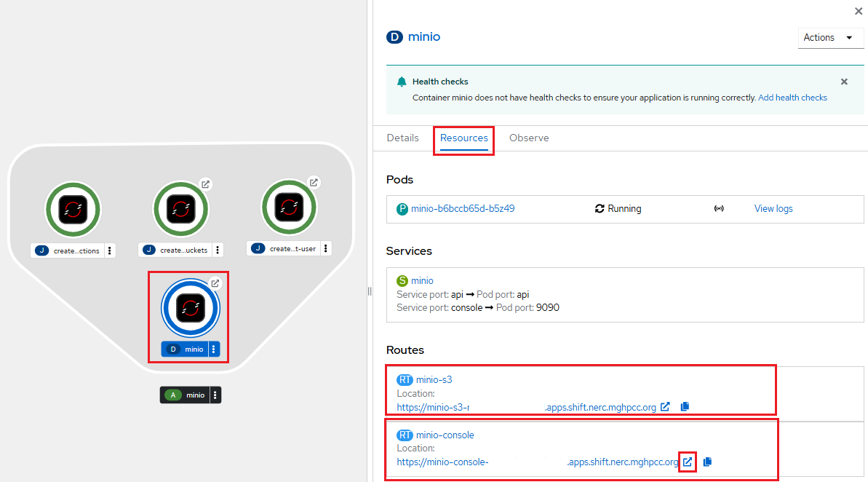The height and width of the screenshot is (482, 868).
Task: Open the minio-console location URL
Action: 538,462
